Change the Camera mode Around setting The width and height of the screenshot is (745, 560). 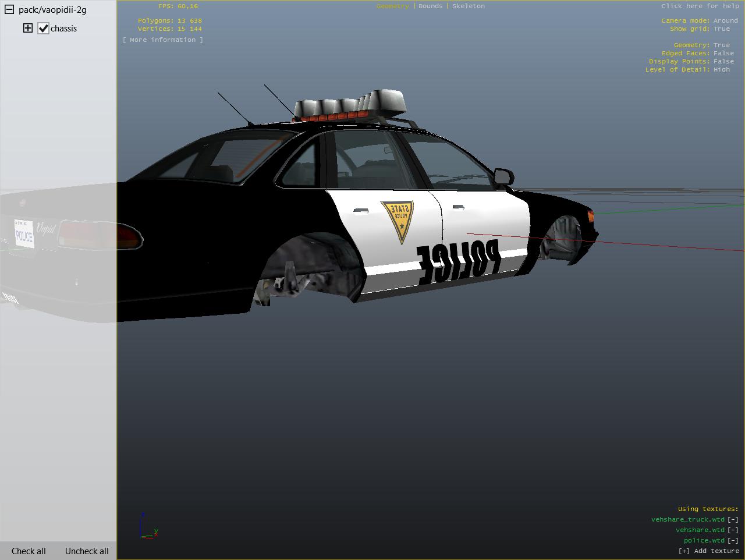725,20
